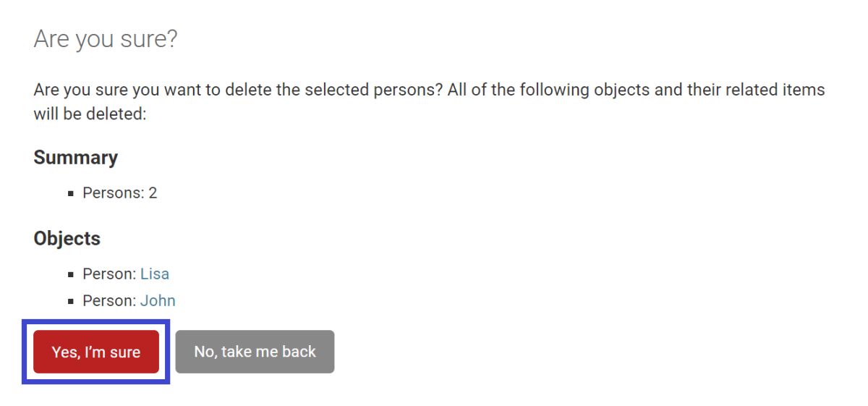Click the 'Person:' label before John

[x=109, y=300]
